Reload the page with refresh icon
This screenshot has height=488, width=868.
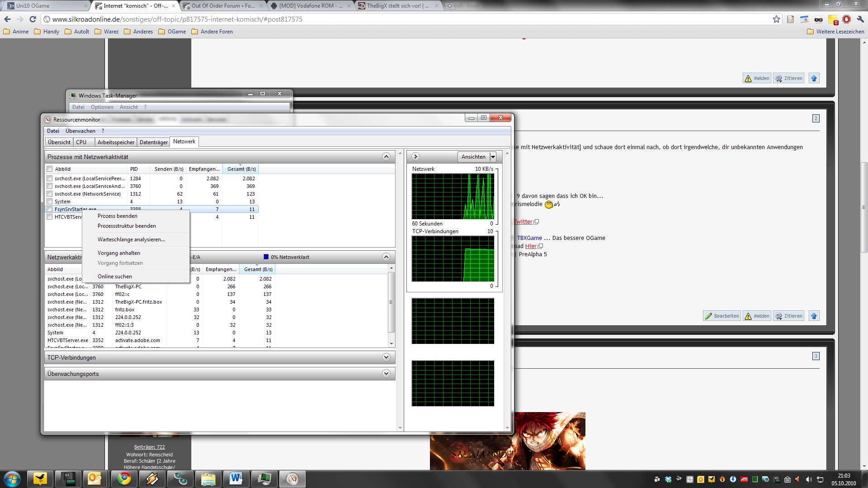click(x=33, y=19)
